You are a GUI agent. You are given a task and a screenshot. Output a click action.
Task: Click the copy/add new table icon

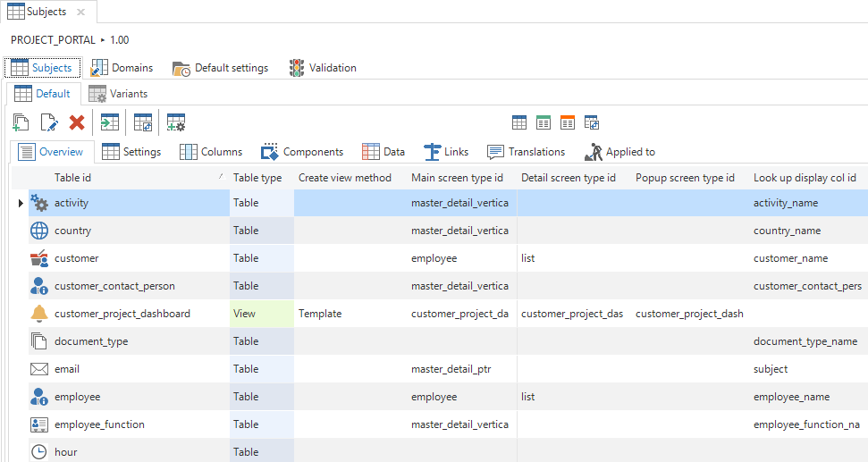pos(21,122)
